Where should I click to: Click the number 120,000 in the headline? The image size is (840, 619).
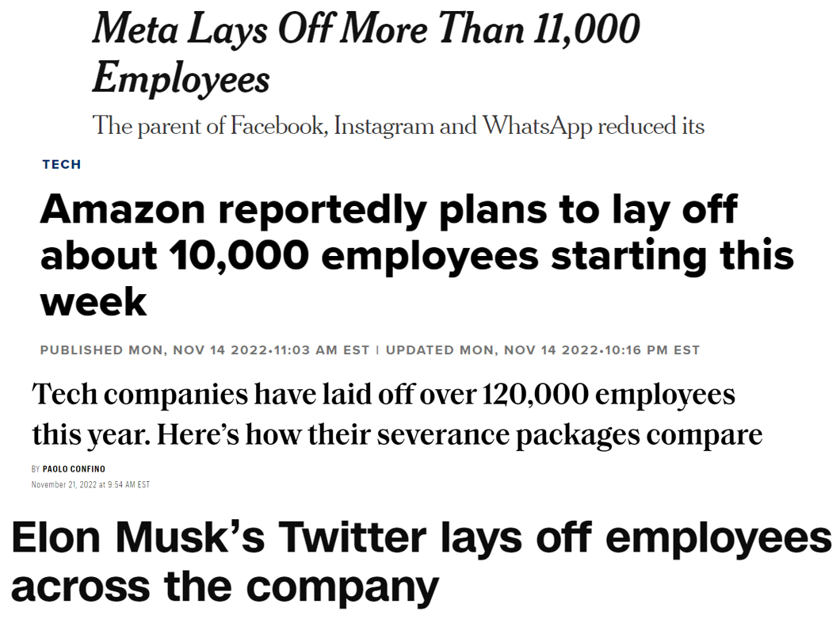tap(535, 395)
